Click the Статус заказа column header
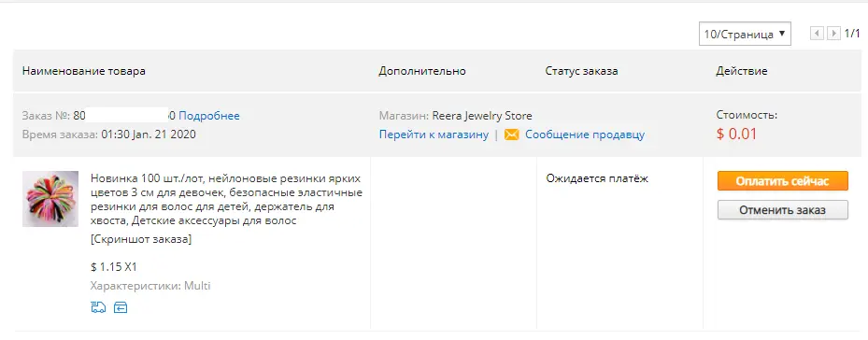 pos(581,71)
